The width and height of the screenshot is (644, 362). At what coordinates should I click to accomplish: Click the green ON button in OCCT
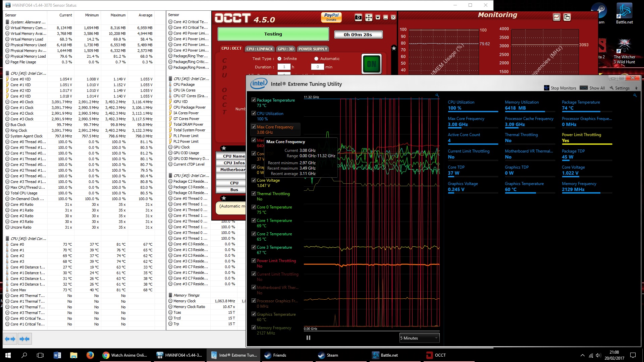coord(371,64)
